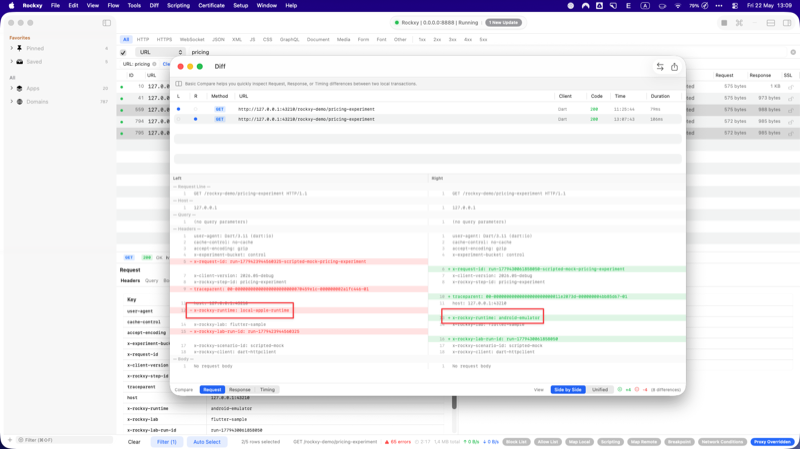Open the Tools menu

click(134, 6)
